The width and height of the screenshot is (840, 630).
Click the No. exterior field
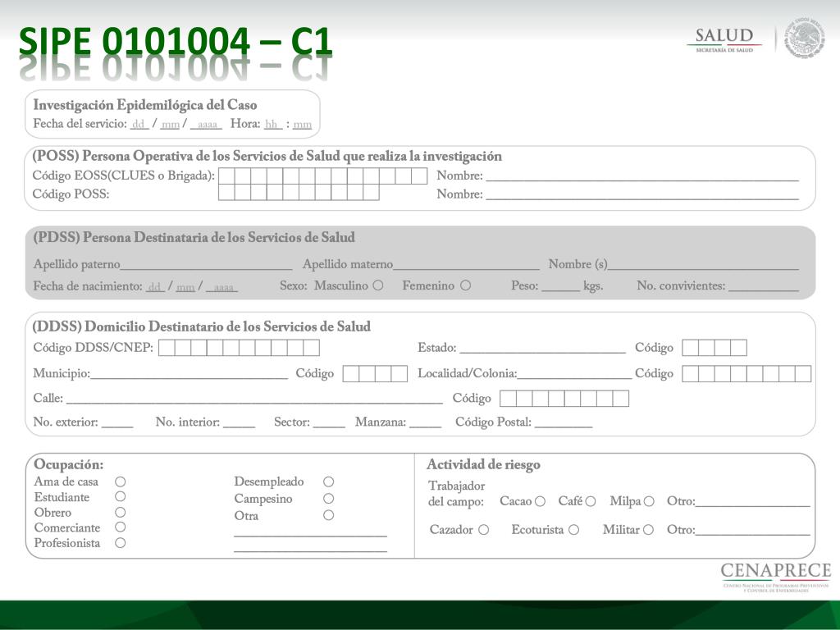pyautogui.click(x=117, y=422)
